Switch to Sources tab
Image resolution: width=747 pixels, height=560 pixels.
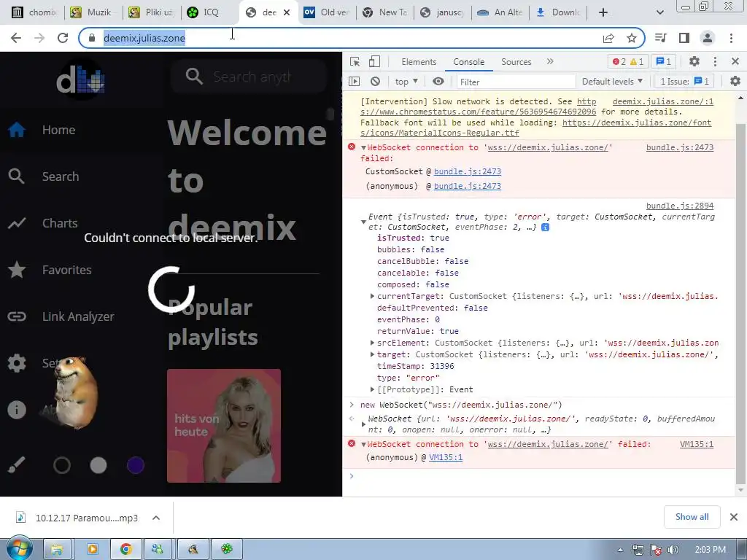(516, 62)
